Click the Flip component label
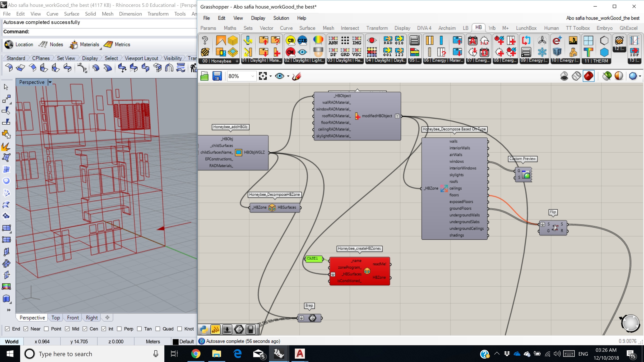This screenshot has width=644, height=362. pos(553,212)
